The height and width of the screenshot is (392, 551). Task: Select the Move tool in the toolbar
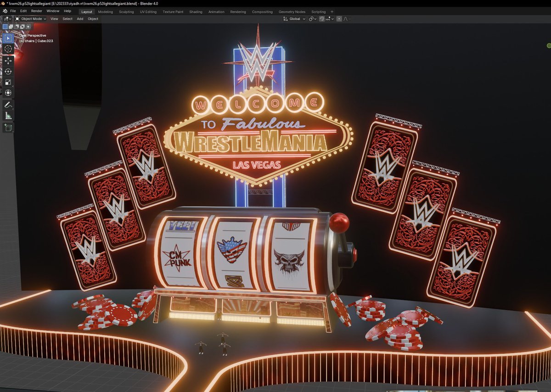8,60
